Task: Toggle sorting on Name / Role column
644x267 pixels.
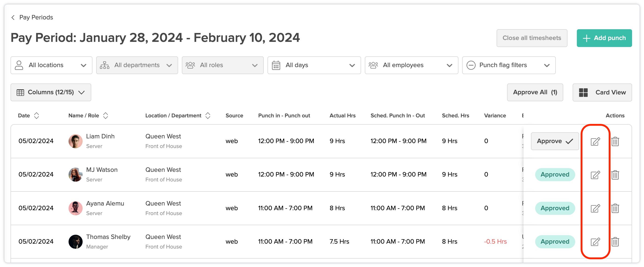Action: point(106,115)
